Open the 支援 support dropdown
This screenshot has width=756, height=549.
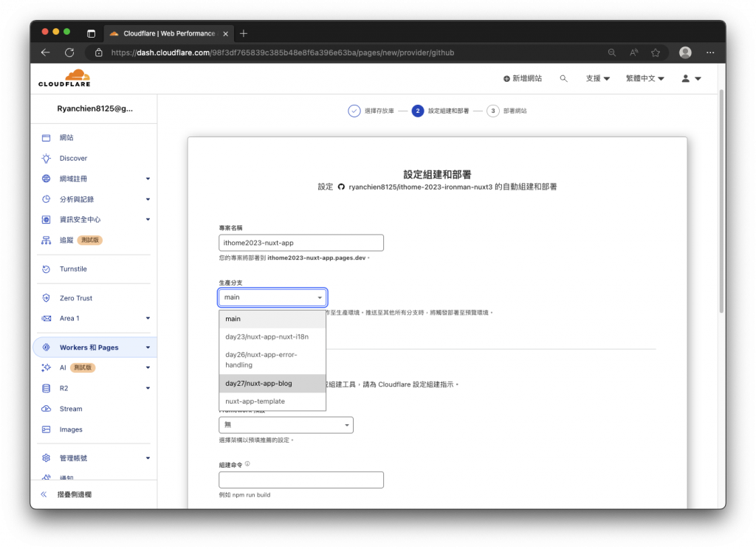pos(598,78)
